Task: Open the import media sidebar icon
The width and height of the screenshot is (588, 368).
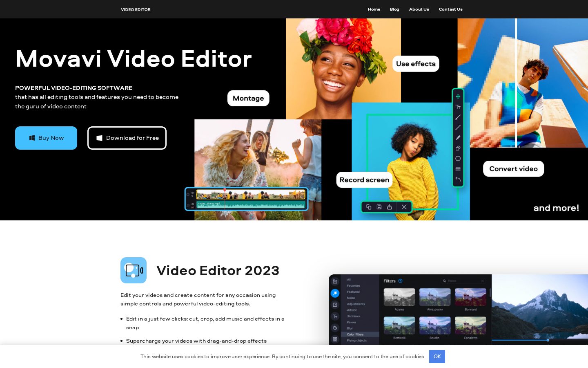Action: point(335,281)
